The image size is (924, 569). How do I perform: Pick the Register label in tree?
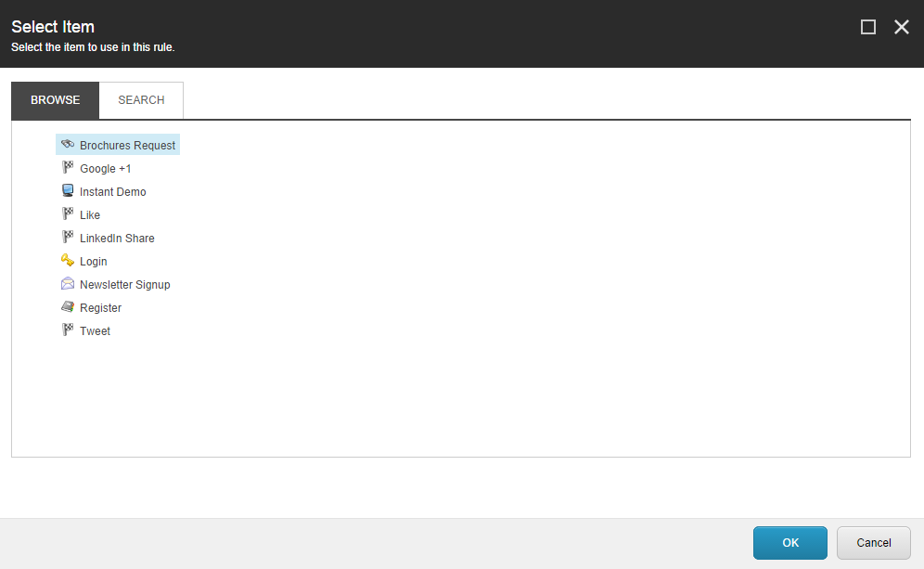[101, 308]
